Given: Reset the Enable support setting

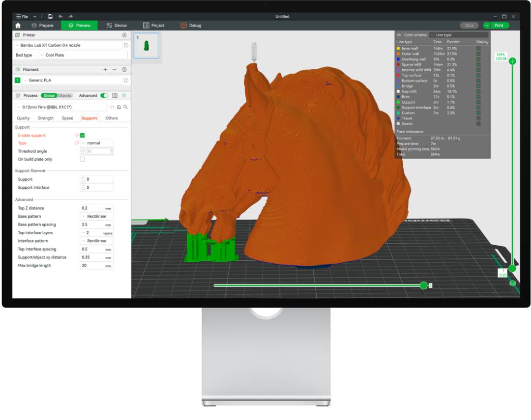Looking at the screenshot, I should point(77,135).
